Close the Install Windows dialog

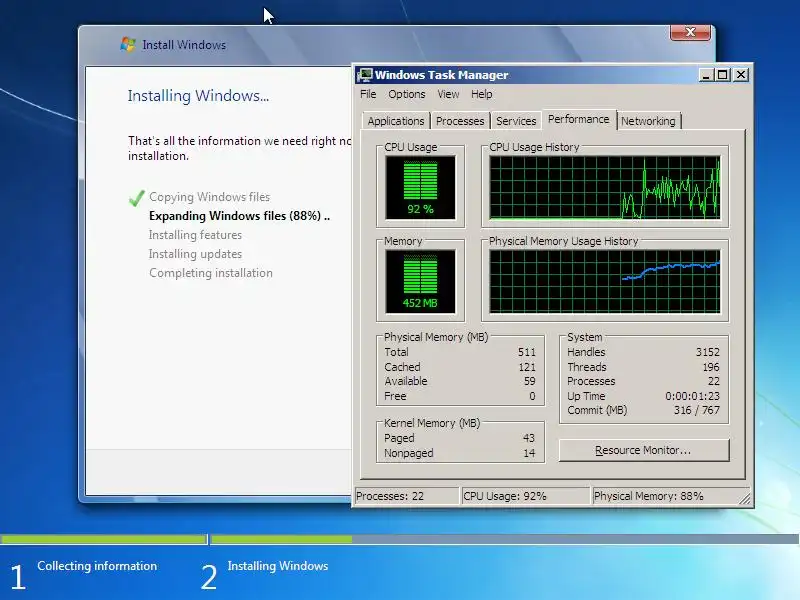click(690, 32)
